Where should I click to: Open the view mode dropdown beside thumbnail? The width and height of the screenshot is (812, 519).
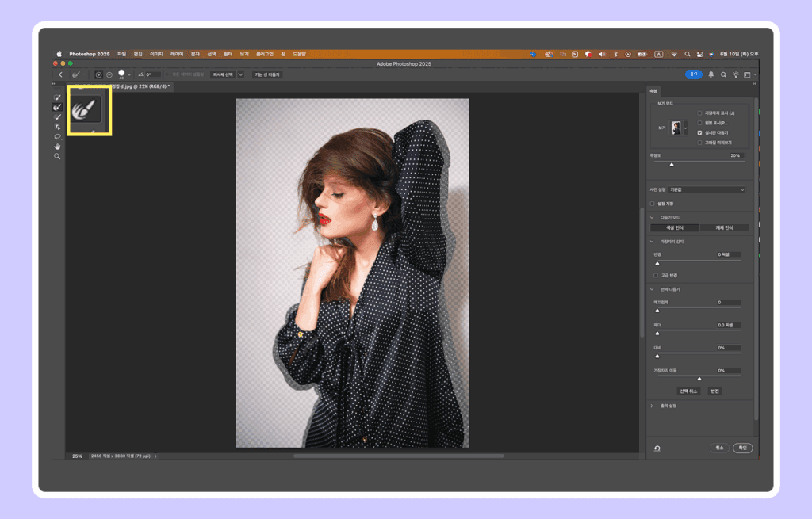(686, 128)
